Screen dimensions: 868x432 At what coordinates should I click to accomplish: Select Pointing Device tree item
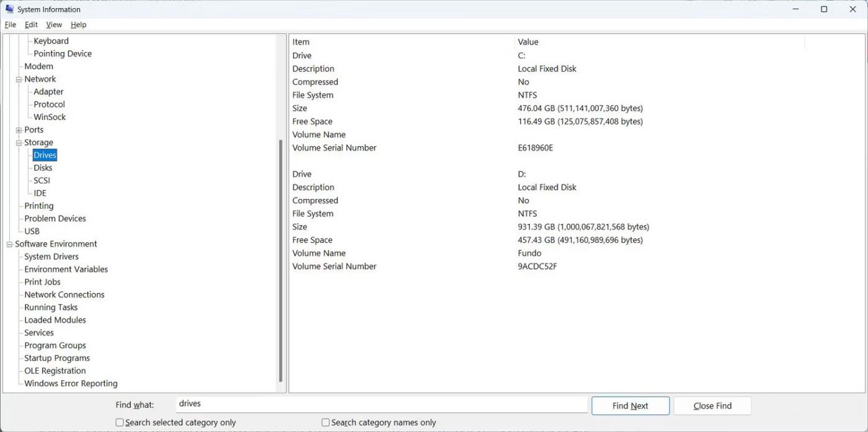63,54
